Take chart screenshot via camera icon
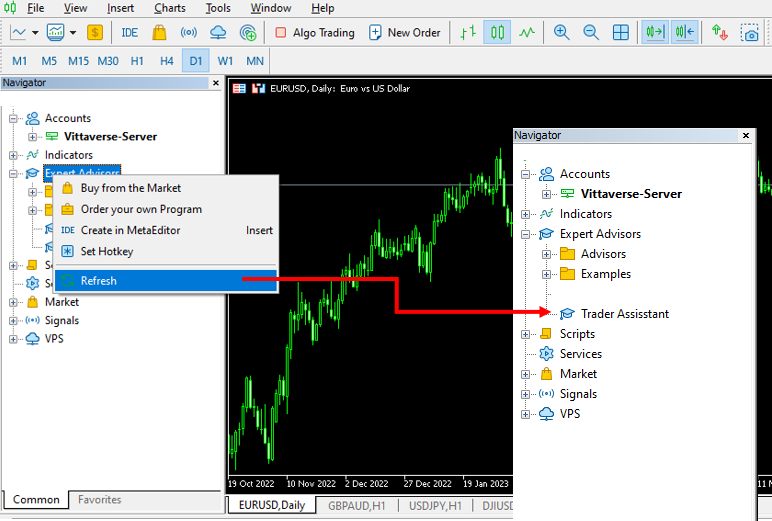Viewport: 772px width, 521px height. pos(749,33)
